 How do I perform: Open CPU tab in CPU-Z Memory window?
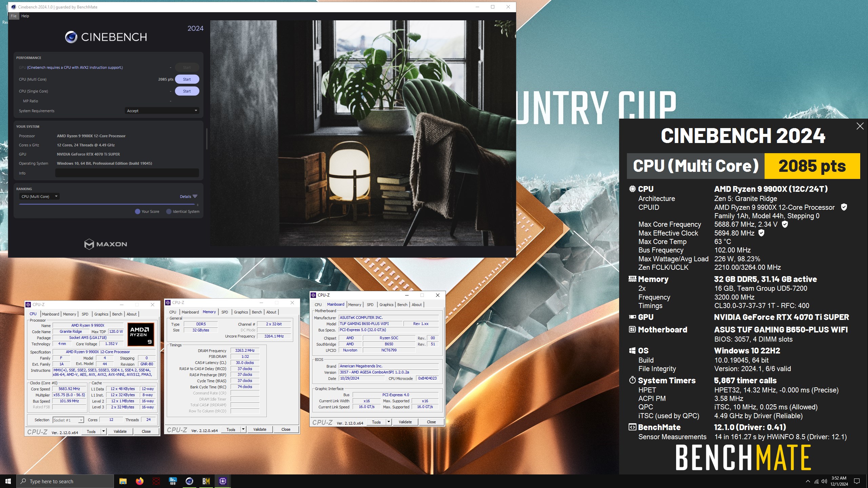point(173,312)
